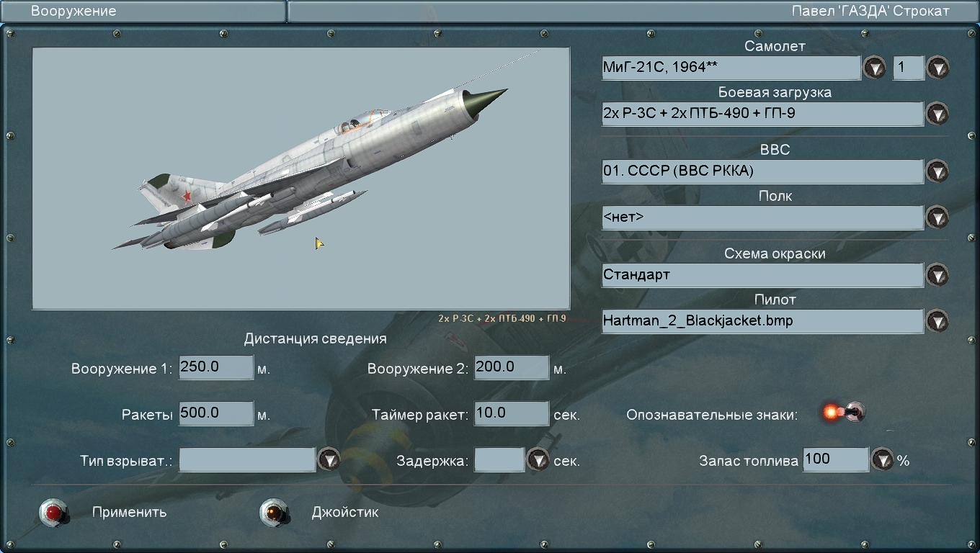Click the Задержка: label

(432, 461)
